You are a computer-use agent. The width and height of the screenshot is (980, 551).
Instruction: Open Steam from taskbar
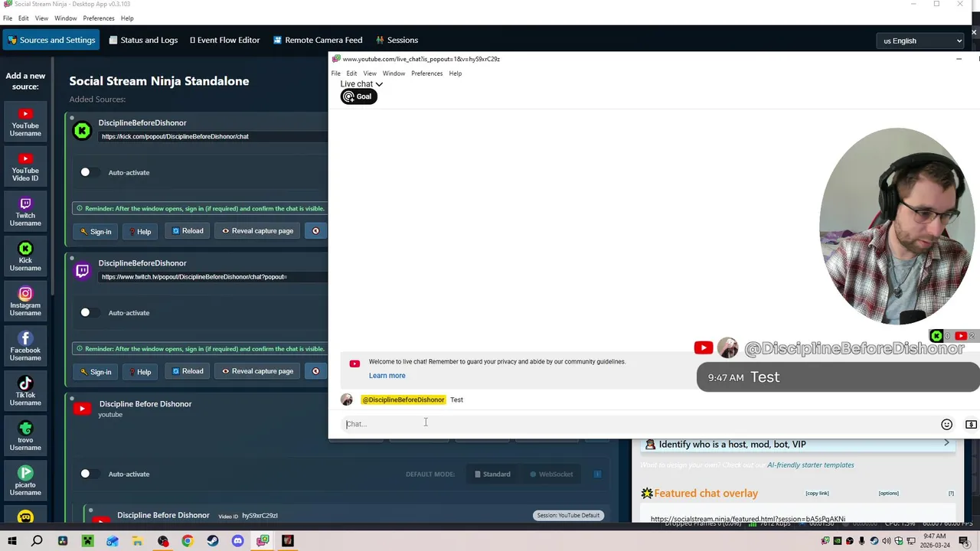coord(213,541)
